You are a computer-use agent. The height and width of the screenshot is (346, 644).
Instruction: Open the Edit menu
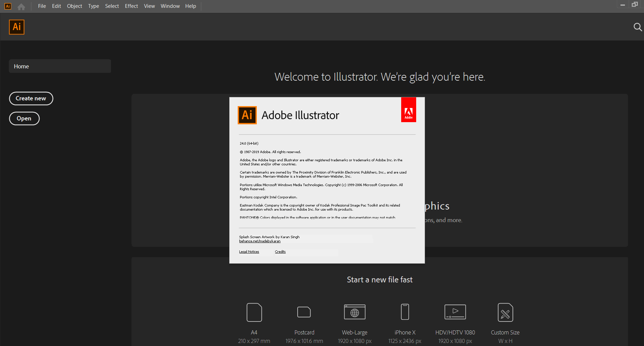point(57,6)
